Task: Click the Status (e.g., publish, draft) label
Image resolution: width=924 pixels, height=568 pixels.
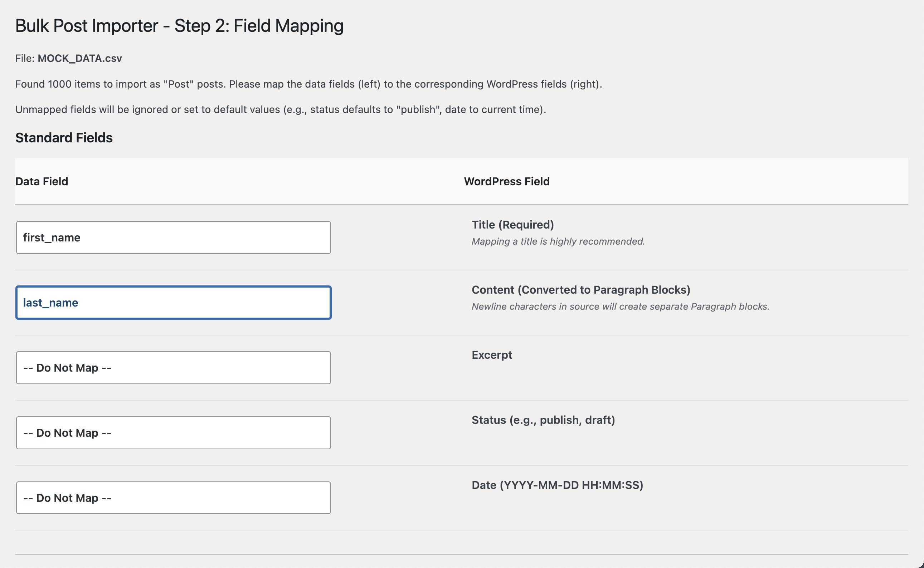Action: 543,420
